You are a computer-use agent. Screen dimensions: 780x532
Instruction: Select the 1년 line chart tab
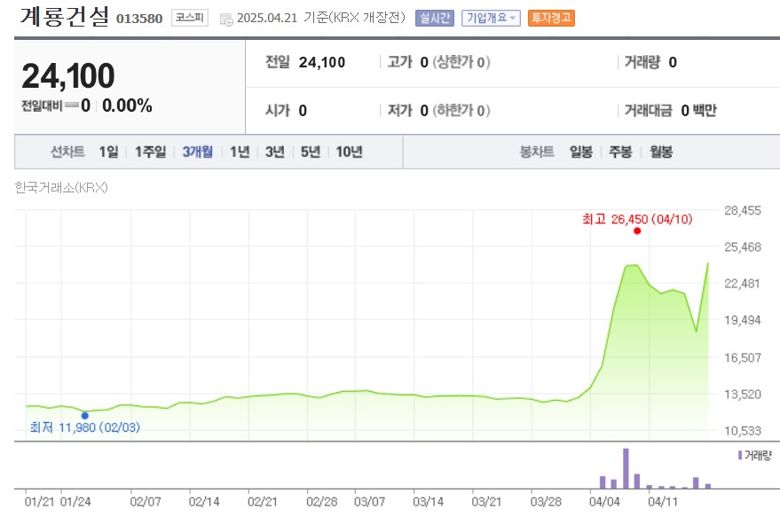[x=240, y=152]
